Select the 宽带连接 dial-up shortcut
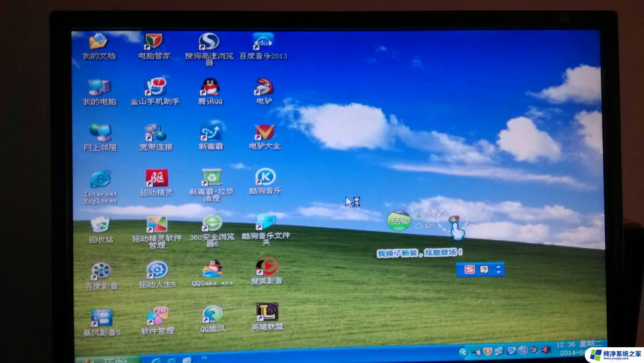644x363 pixels. pyautogui.click(x=156, y=137)
